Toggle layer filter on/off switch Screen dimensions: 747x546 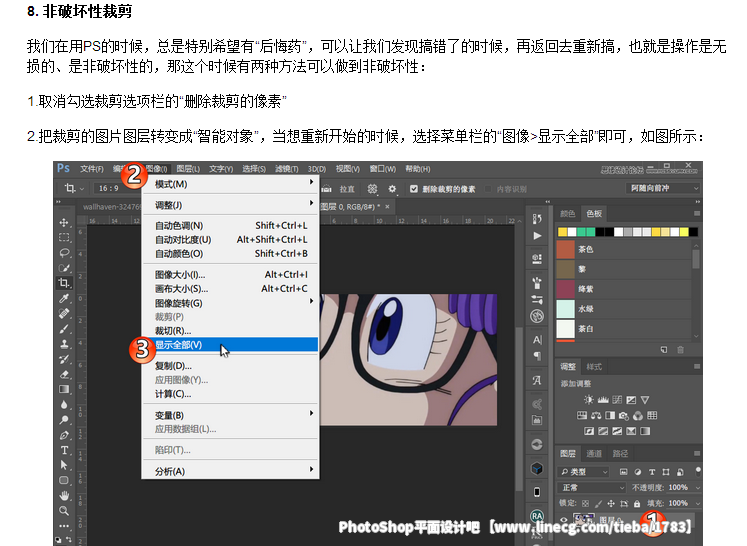pos(698,471)
